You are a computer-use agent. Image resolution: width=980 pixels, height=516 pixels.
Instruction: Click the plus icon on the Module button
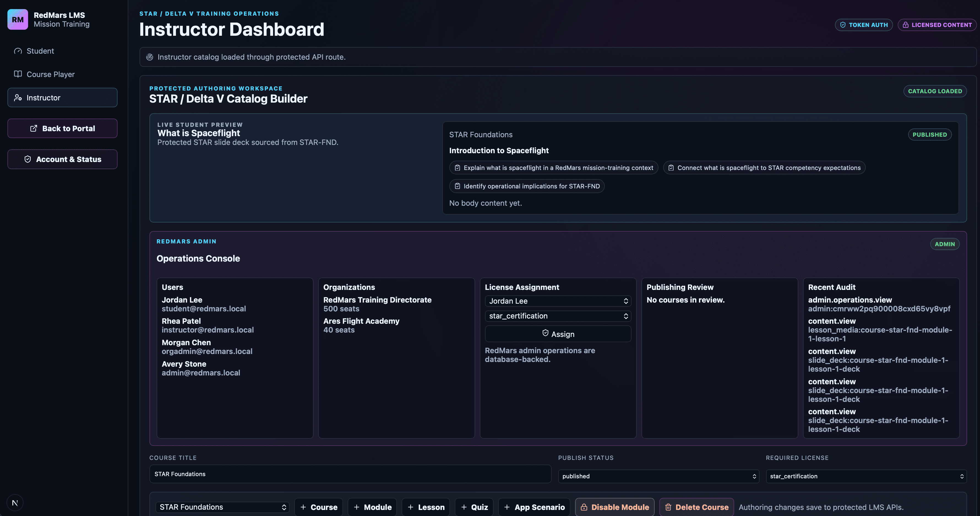pos(356,507)
